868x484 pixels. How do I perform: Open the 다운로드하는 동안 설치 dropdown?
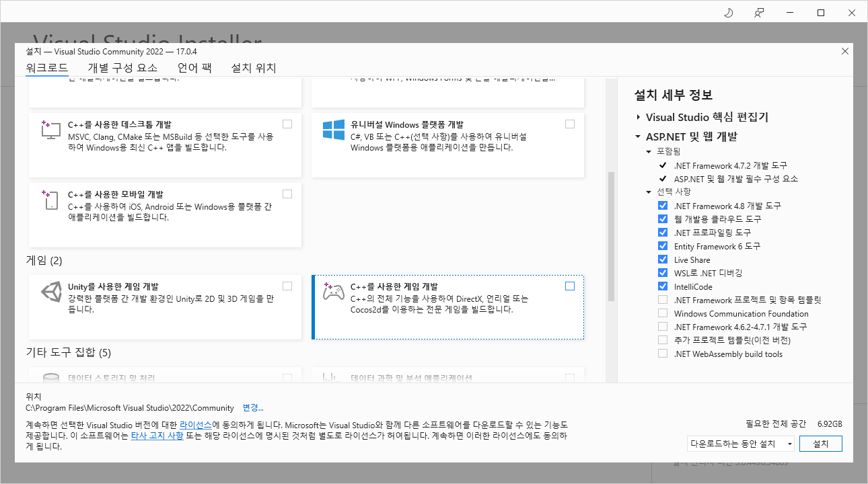741,444
